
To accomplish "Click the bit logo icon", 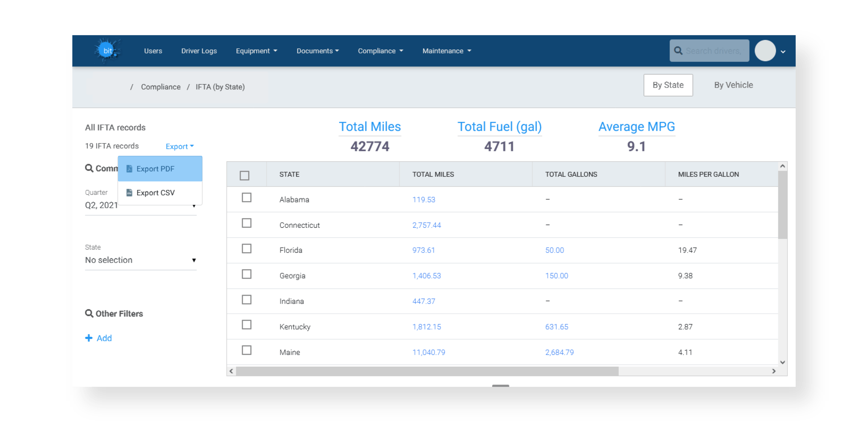I will click(107, 51).
